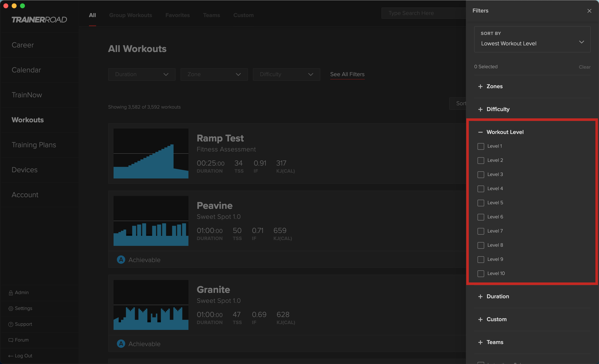Screen dimensions: 599x364
Task: Open the Ramp Test workout graph thumbnail
Action: pyautogui.click(x=151, y=154)
